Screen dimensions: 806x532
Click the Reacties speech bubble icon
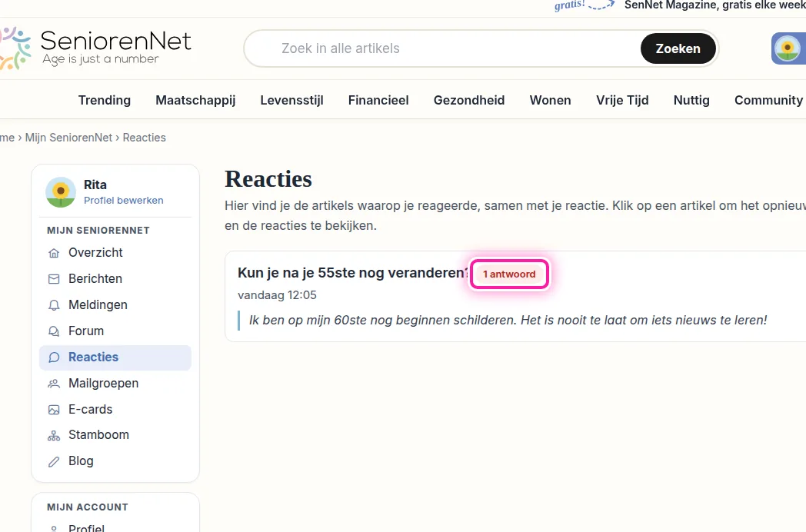point(54,357)
